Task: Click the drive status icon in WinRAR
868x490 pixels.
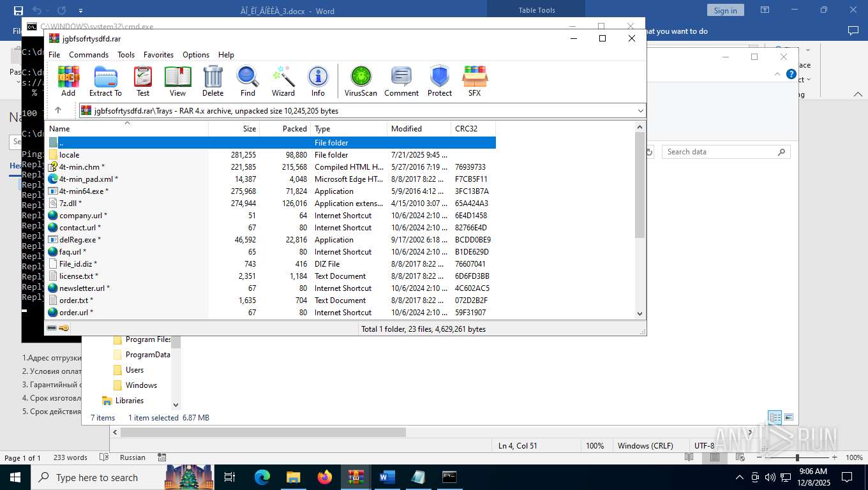Action: pyautogui.click(x=52, y=329)
